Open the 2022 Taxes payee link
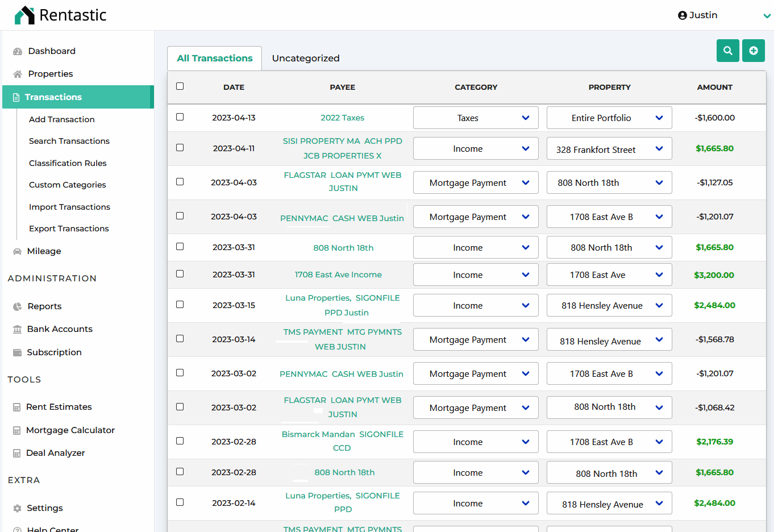 pyautogui.click(x=342, y=118)
